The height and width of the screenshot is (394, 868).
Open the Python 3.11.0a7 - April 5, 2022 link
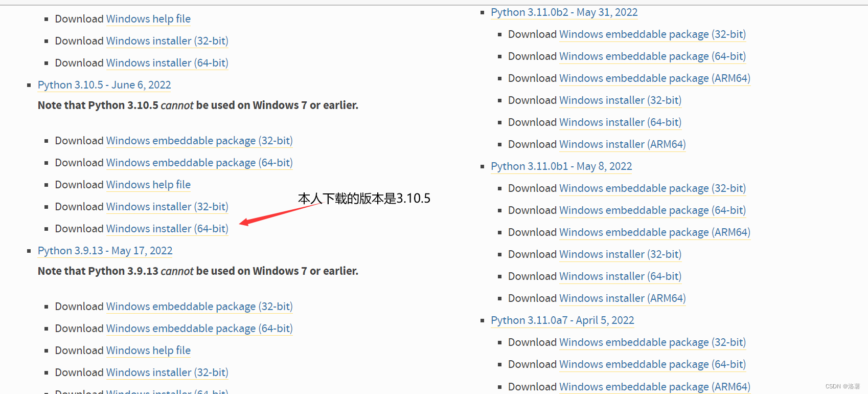(562, 320)
